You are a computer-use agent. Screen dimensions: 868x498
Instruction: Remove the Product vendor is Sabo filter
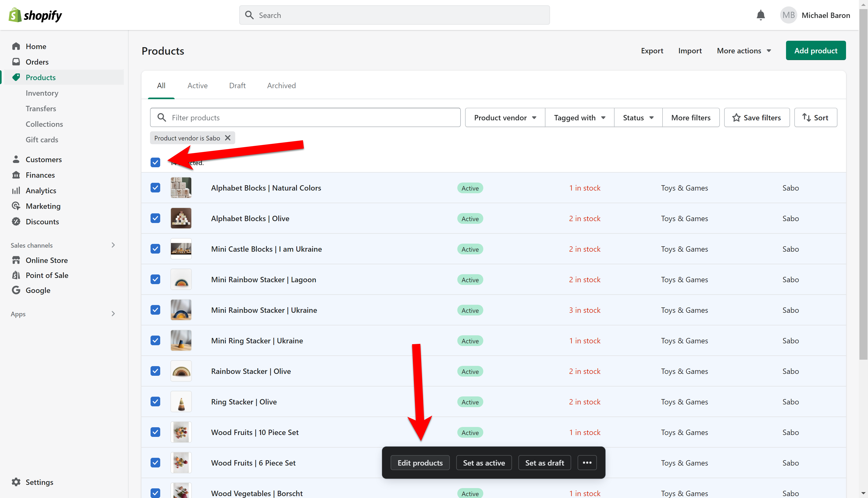228,138
